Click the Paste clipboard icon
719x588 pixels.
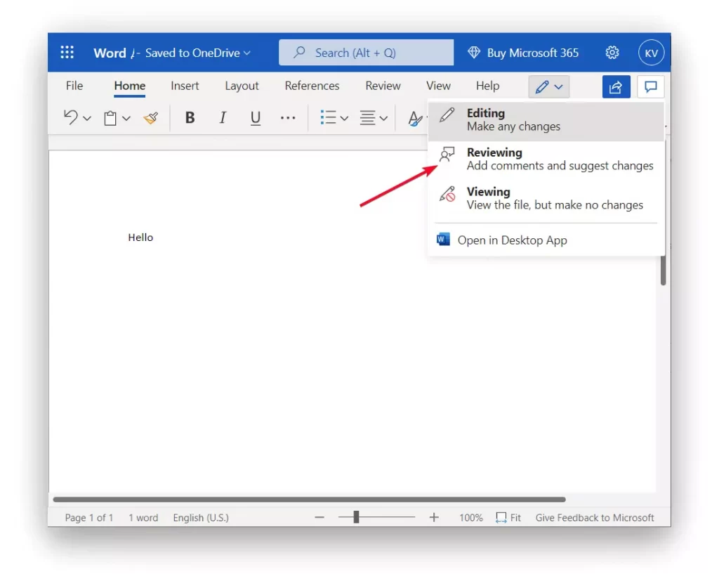[x=110, y=118]
